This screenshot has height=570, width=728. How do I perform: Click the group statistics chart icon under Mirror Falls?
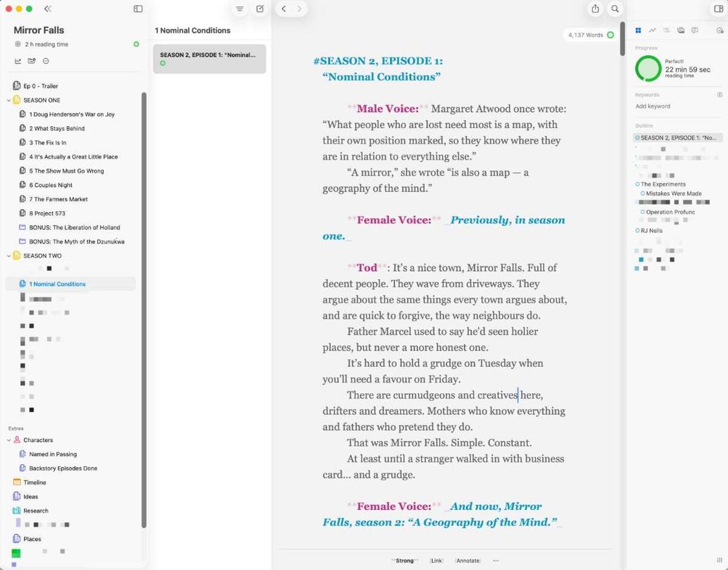pos(18,61)
